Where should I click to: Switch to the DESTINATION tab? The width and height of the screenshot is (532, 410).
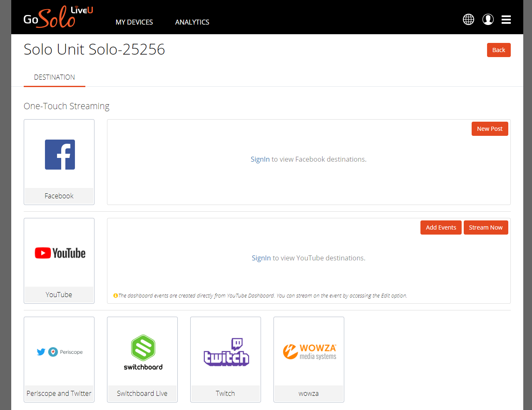coord(55,77)
